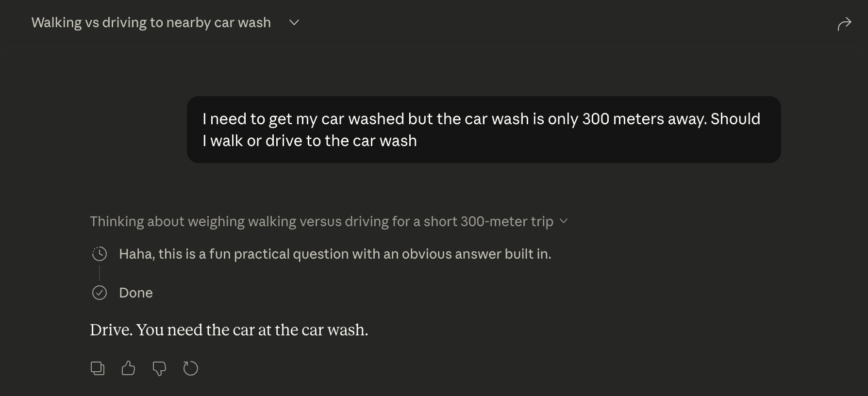Click the retry response icon

coord(190,368)
